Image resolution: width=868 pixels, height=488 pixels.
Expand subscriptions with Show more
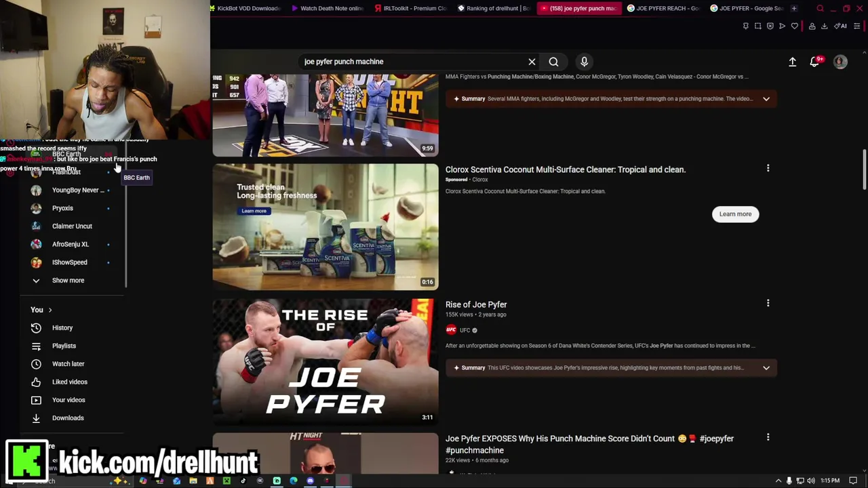click(68, 281)
